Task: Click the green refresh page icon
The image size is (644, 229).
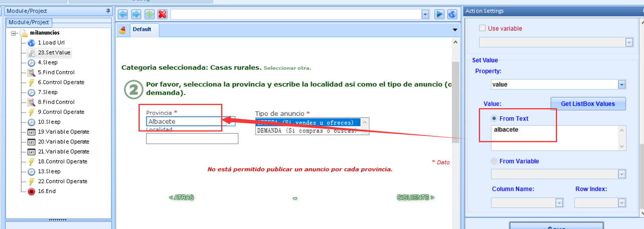Action: tap(149, 15)
